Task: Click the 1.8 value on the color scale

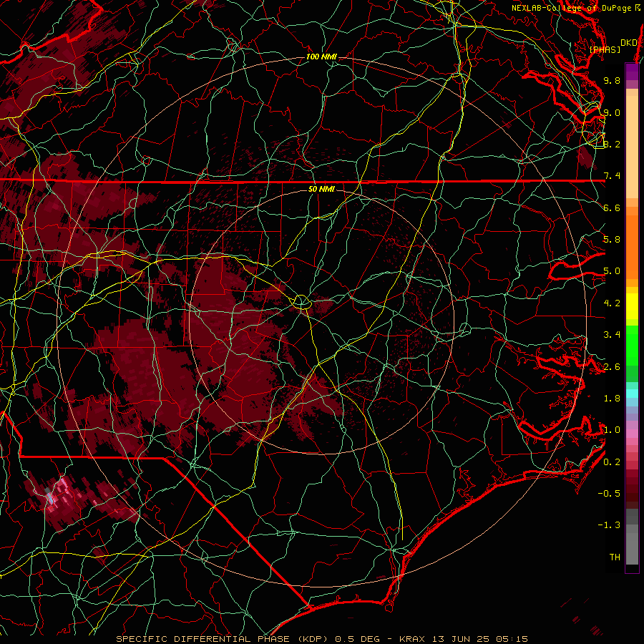Action: pos(612,399)
